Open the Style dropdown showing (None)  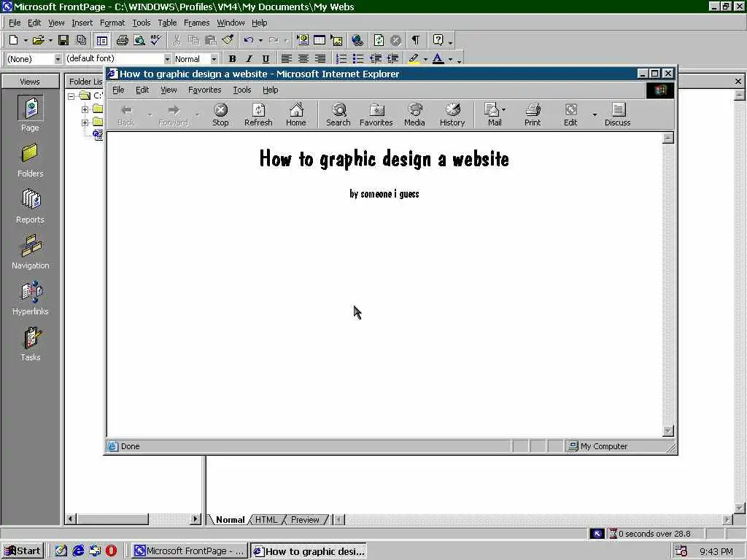(x=58, y=59)
